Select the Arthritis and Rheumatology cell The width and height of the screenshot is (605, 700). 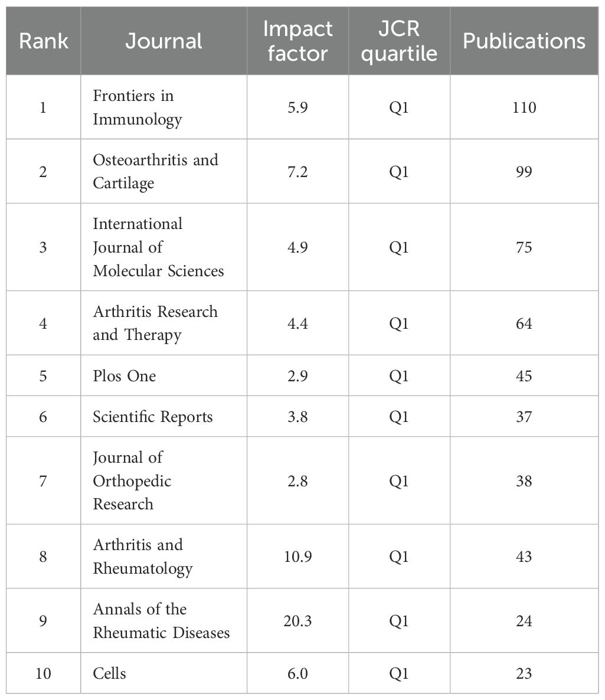click(143, 557)
